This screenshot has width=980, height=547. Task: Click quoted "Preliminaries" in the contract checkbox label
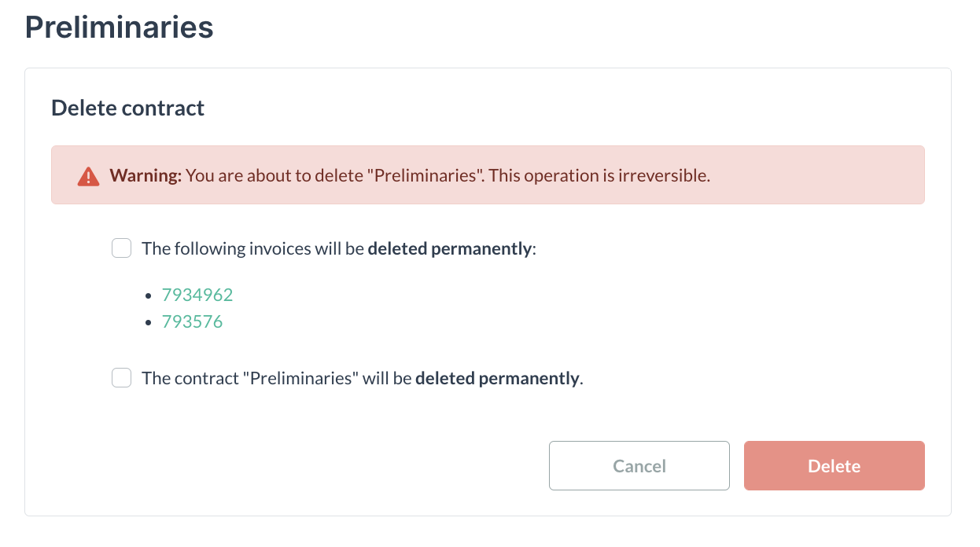[x=300, y=378]
